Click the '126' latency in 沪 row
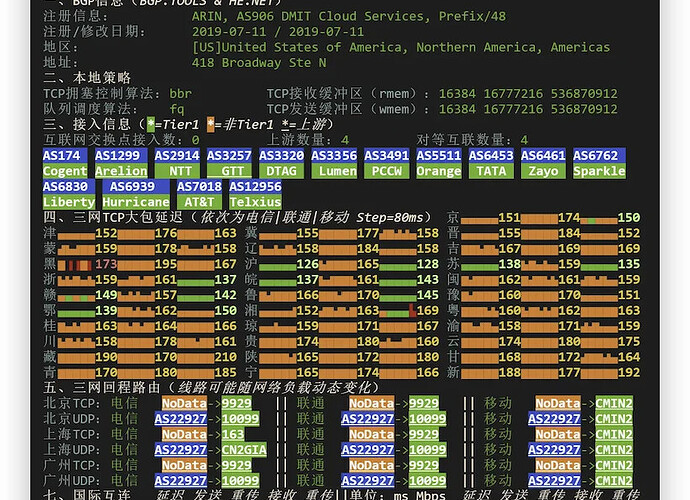Viewport: 690px width, 500px height. pos(308,264)
